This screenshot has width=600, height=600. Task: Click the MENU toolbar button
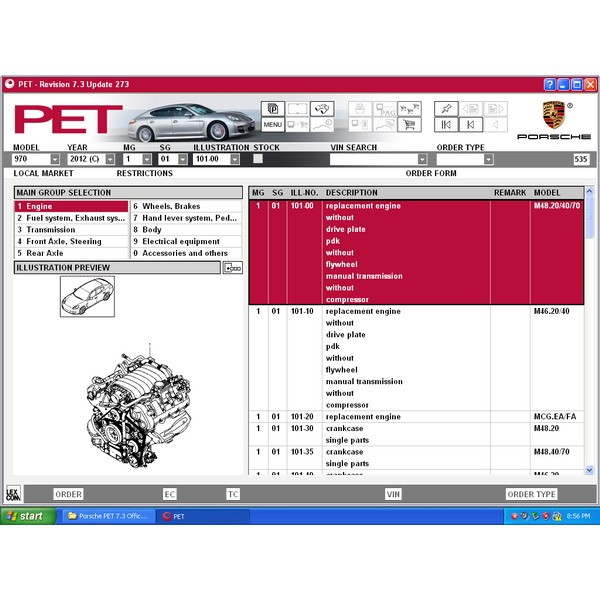point(273,124)
